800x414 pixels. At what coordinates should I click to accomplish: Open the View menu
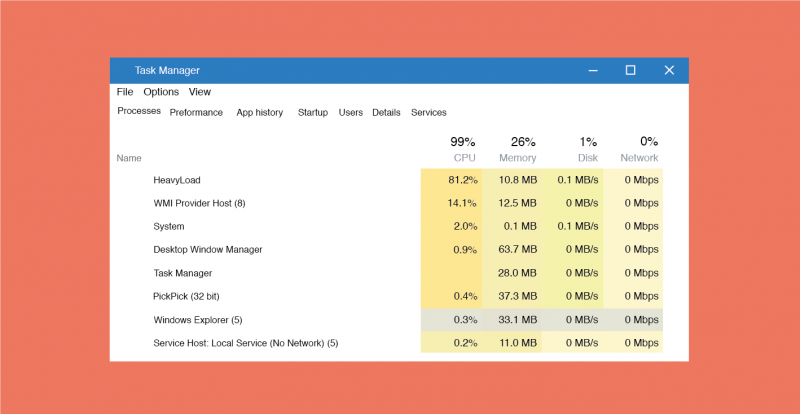pyautogui.click(x=200, y=92)
